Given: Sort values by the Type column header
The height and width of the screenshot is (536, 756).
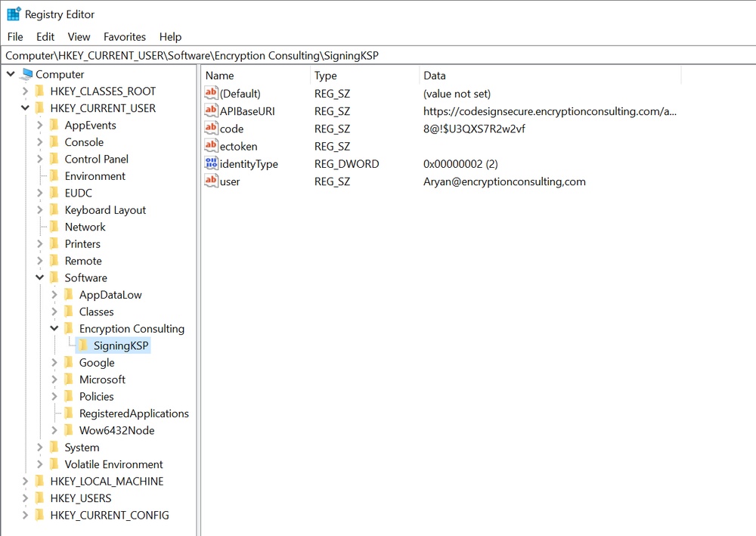Looking at the screenshot, I should [x=365, y=76].
